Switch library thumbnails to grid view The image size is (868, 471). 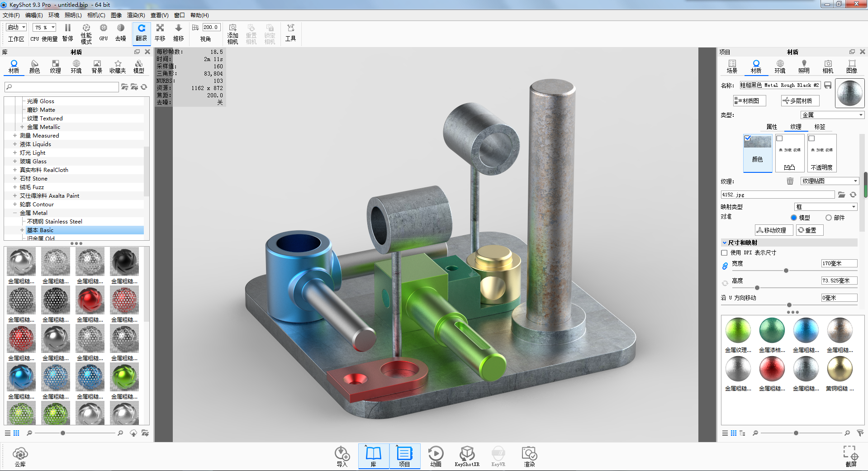pyautogui.click(x=16, y=433)
